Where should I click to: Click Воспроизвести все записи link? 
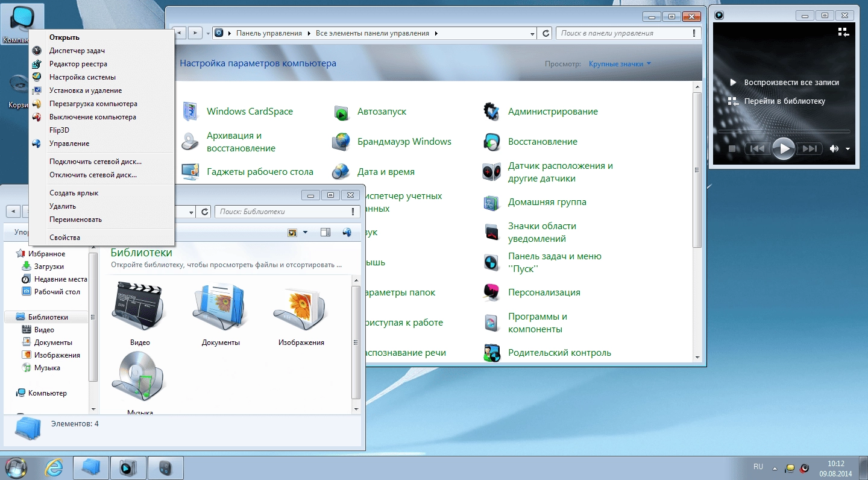[x=791, y=83]
